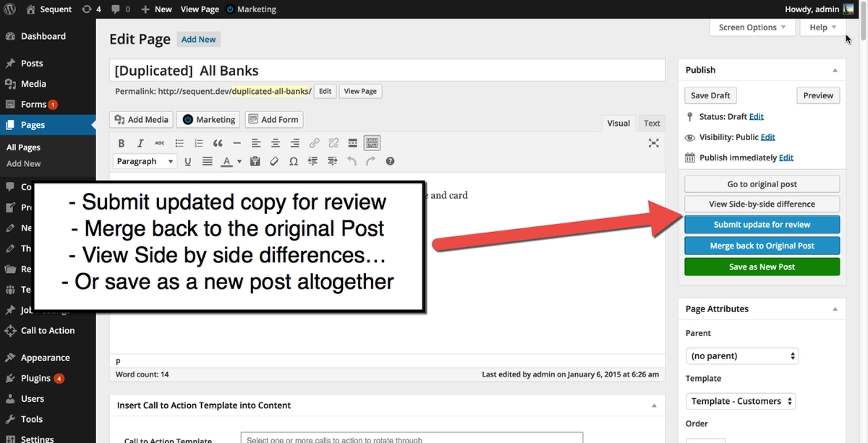Click Merge back to Original Post

tap(762, 246)
